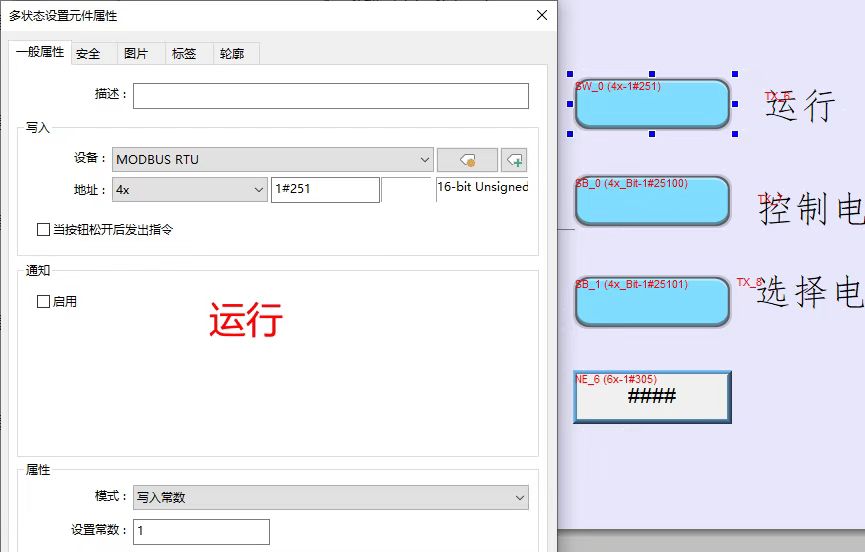865x552 pixels.
Task: Open the address tag library icon button
Action: [x=467, y=160]
